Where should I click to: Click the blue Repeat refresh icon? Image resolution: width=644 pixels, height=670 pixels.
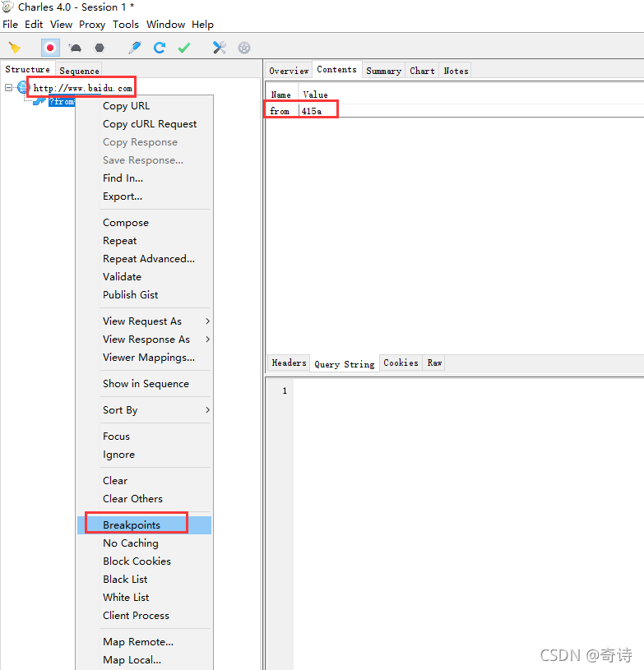[x=160, y=48]
